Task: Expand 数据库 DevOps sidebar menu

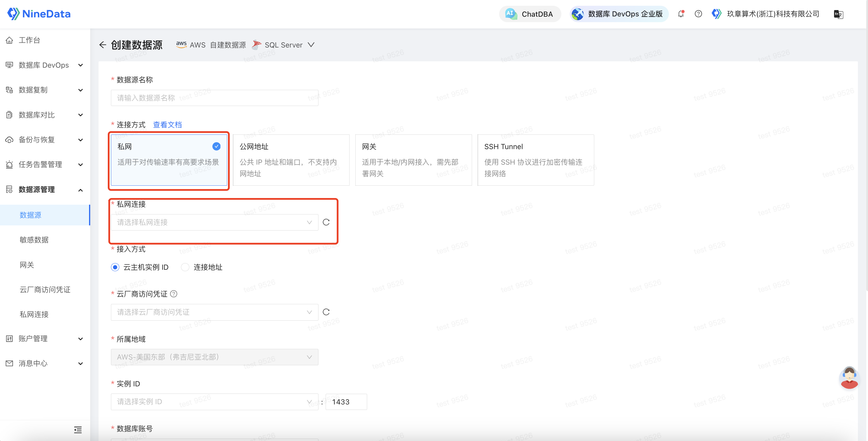Action: pyautogui.click(x=45, y=65)
